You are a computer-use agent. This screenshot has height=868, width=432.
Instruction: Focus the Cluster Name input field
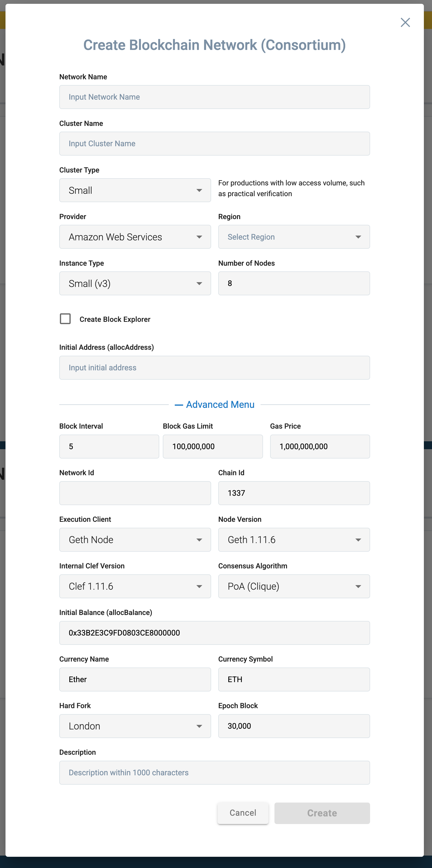click(x=214, y=144)
